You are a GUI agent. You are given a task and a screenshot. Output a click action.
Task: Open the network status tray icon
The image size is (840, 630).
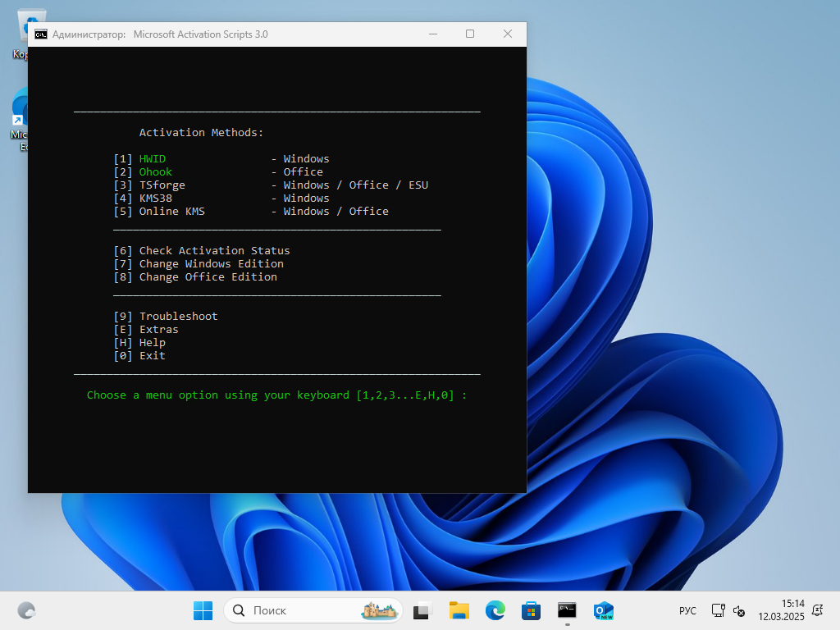[x=718, y=610]
